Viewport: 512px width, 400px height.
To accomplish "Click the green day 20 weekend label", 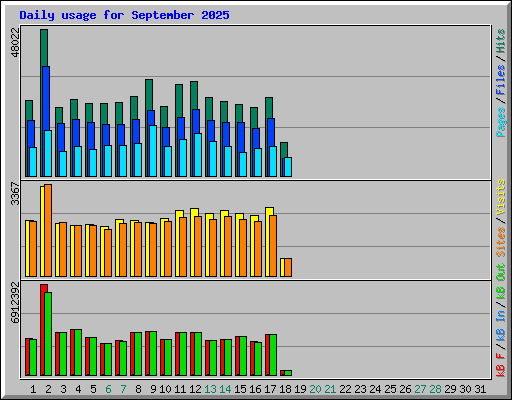I will click(x=315, y=389).
